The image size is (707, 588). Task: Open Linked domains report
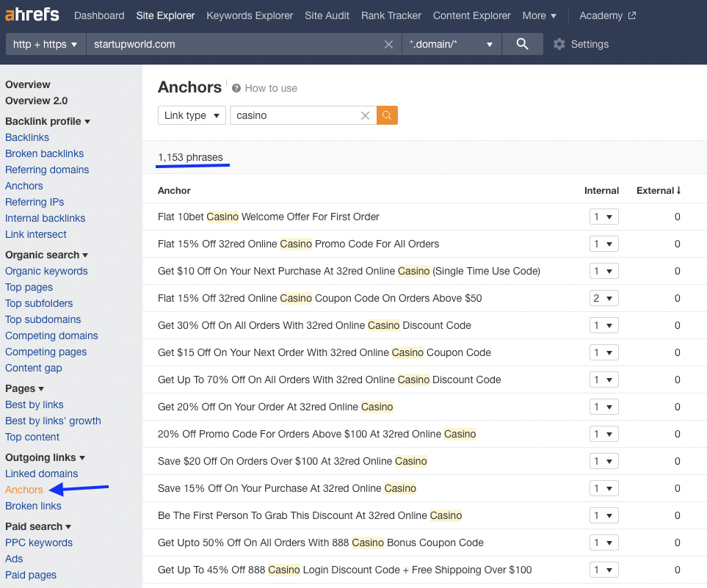[x=42, y=473]
